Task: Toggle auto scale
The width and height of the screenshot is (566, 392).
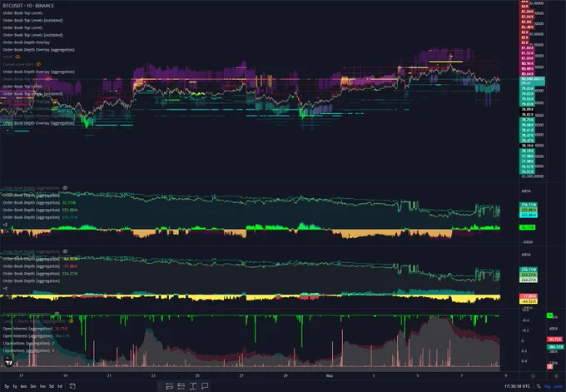Action: 558,386
